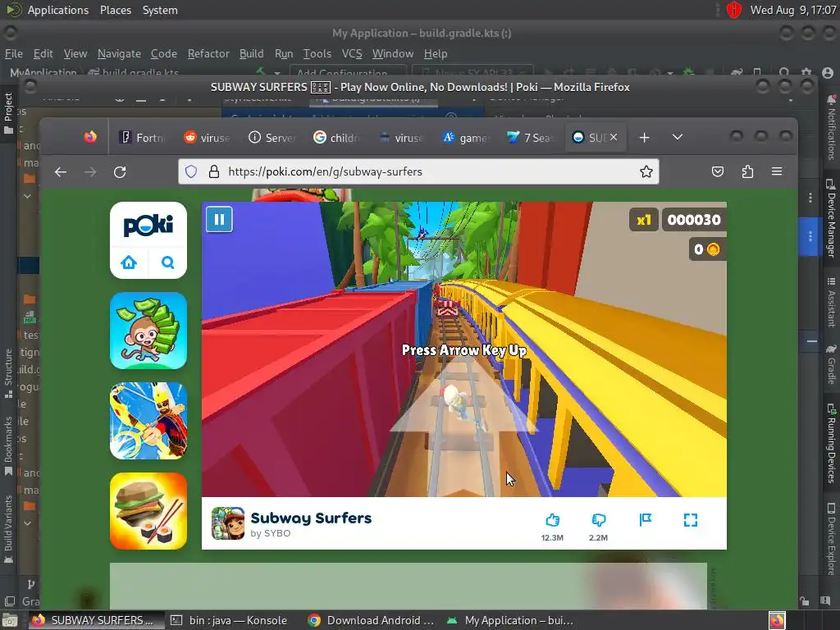Open Running Devices side panel
This screenshot has height=630, width=840.
click(x=831, y=444)
